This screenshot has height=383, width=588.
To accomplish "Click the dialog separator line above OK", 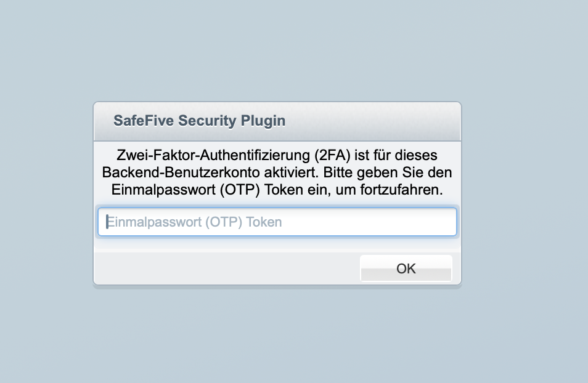I will 277,250.
